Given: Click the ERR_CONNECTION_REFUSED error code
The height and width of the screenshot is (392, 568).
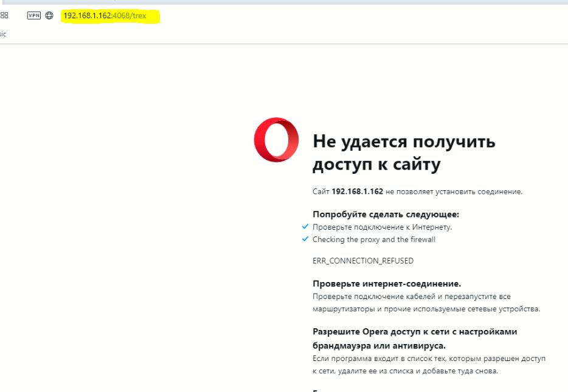Looking at the screenshot, I should tap(363, 261).
